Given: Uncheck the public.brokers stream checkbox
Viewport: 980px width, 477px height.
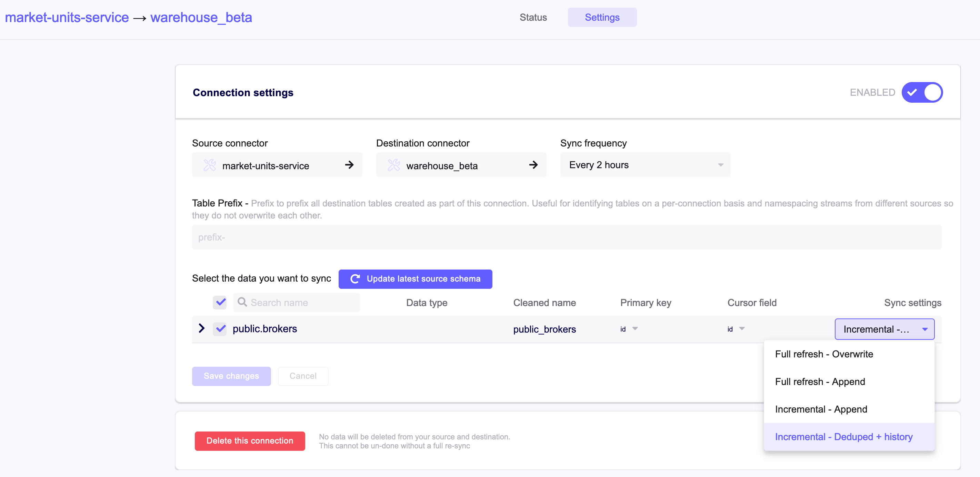Looking at the screenshot, I should (x=220, y=329).
